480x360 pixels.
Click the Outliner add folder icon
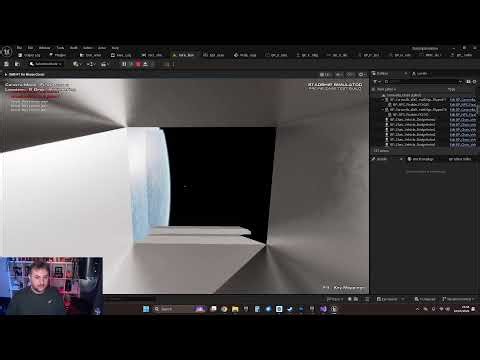469,82
